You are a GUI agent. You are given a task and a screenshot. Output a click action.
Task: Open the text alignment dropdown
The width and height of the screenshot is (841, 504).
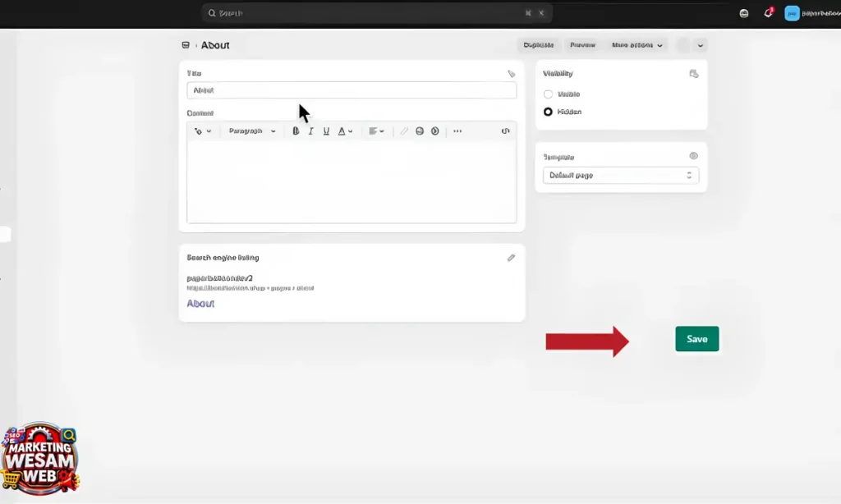click(376, 131)
